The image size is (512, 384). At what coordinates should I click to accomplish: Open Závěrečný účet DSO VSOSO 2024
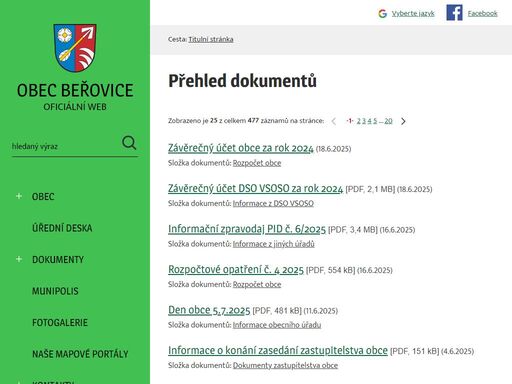click(255, 188)
